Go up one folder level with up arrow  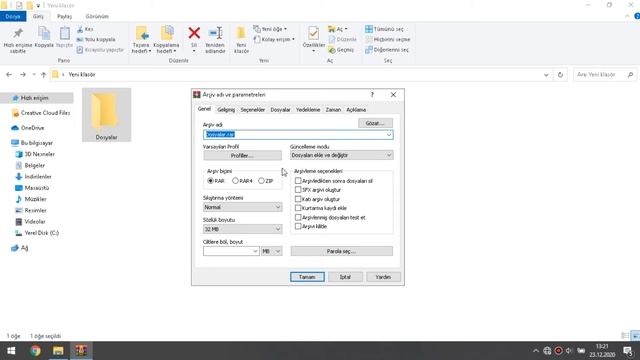44,75
